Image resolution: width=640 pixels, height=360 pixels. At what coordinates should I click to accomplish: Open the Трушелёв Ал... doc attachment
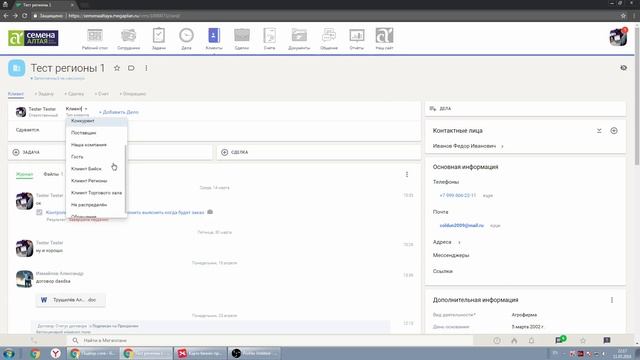click(x=71, y=300)
